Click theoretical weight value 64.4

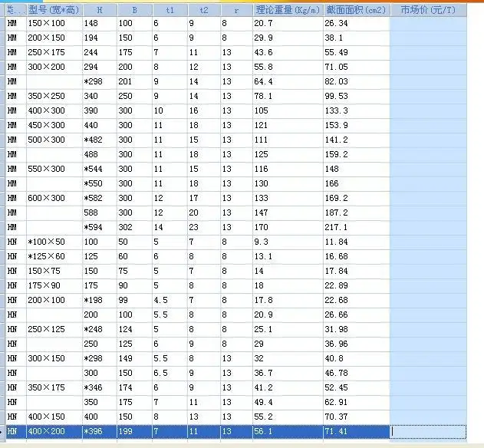tap(263, 81)
